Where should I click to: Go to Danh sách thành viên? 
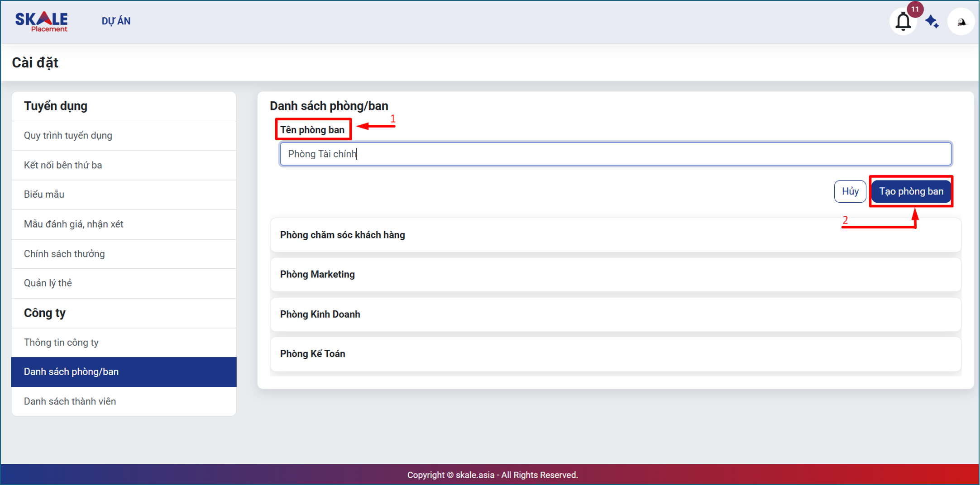70,401
